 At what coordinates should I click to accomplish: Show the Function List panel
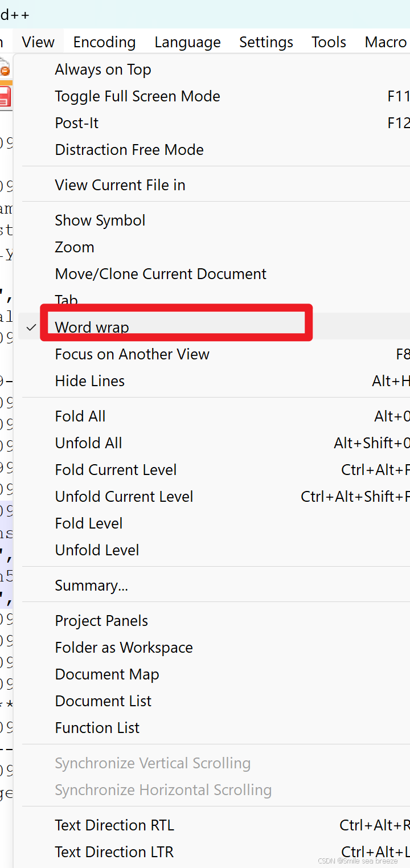click(97, 727)
